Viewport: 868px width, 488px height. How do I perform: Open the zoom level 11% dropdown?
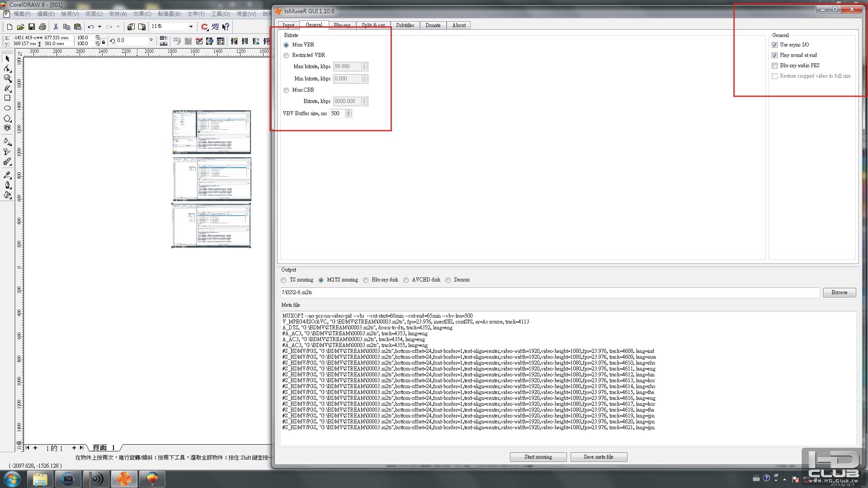click(x=191, y=27)
